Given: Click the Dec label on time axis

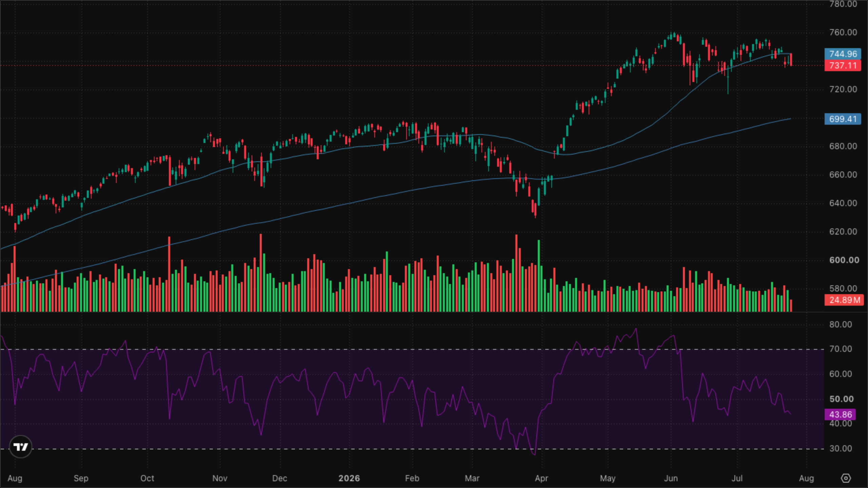Looking at the screenshot, I should click(x=280, y=478).
